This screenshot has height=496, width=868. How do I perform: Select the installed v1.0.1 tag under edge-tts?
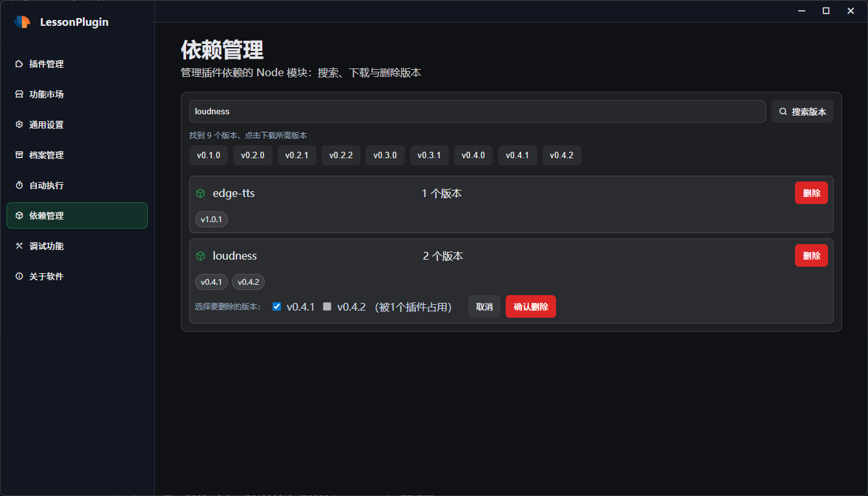pyautogui.click(x=211, y=220)
